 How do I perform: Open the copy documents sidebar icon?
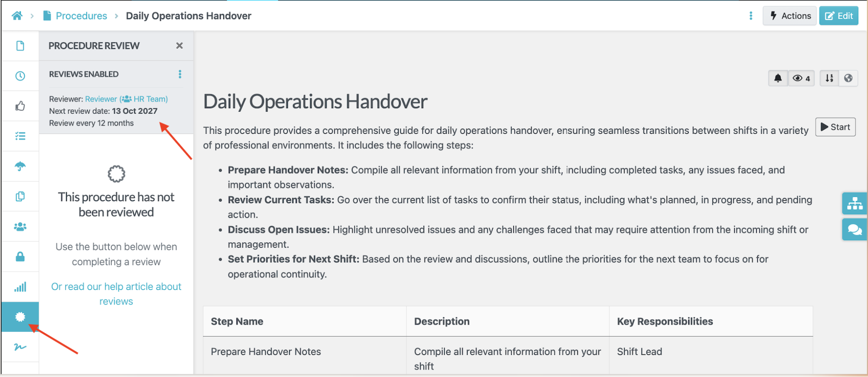(x=20, y=196)
